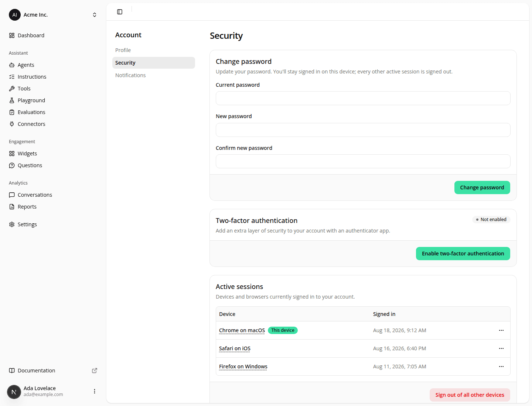Click the Ada Lovelace avatar
The width and height of the screenshot is (532, 406).
coord(14,392)
